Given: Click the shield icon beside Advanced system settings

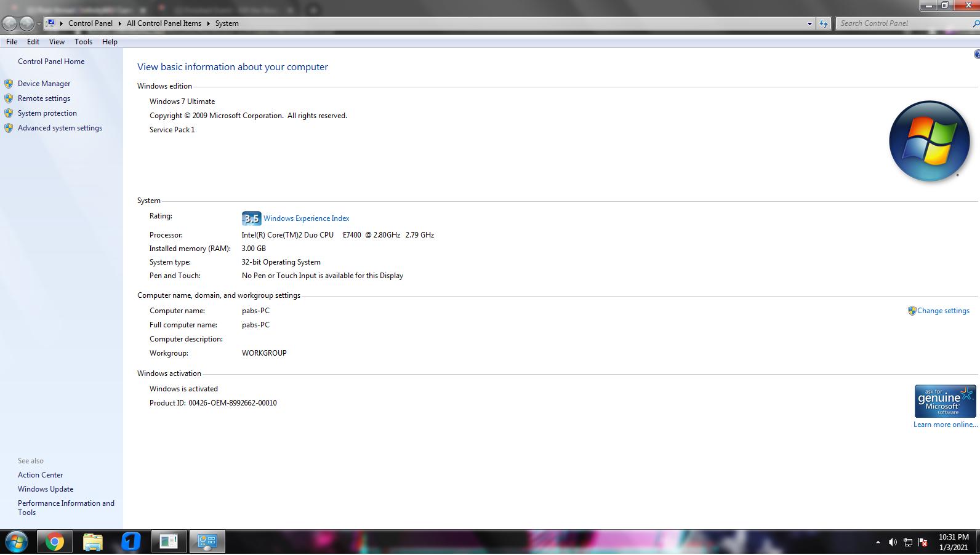Looking at the screenshot, I should pyautogui.click(x=9, y=128).
